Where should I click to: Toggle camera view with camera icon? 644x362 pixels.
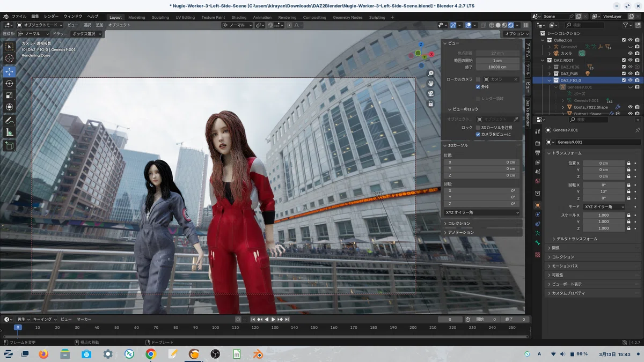pos(430,93)
